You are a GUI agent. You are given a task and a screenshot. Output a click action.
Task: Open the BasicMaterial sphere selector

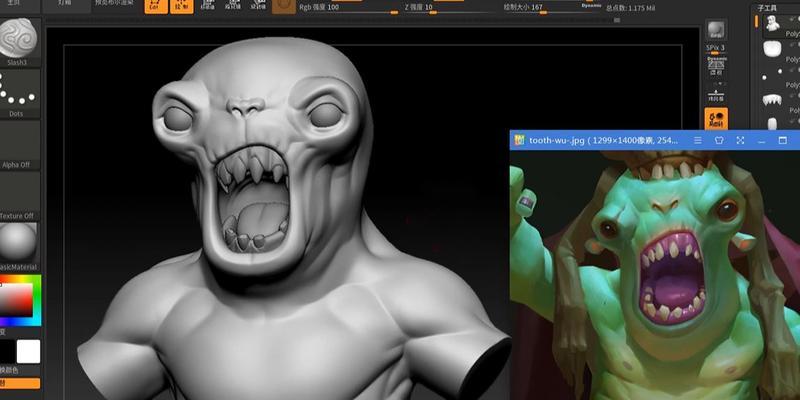coord(19,246)
